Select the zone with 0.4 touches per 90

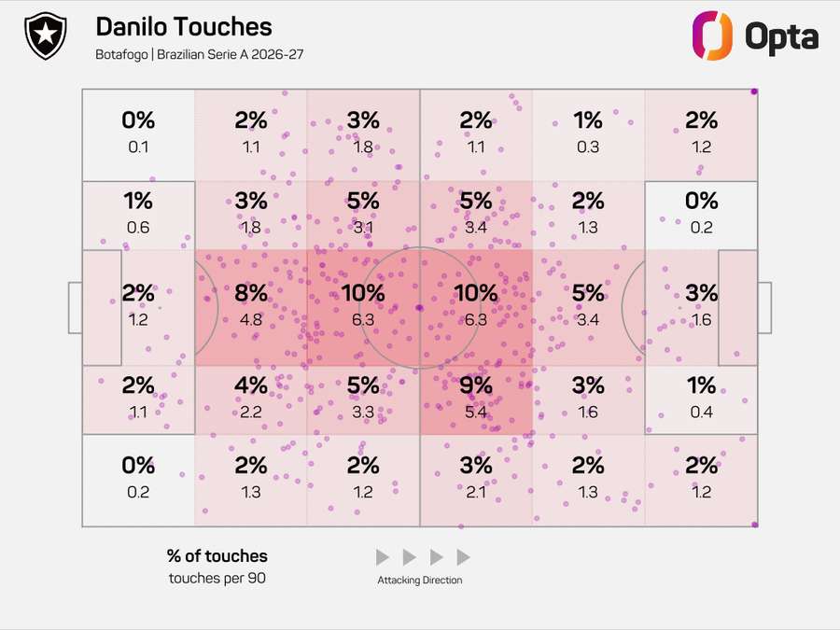tap(701, 399)
